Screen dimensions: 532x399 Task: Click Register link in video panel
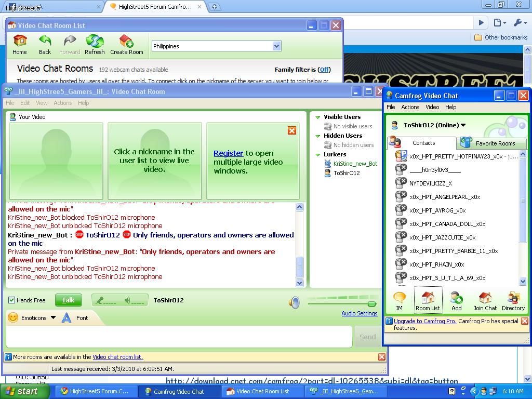(x=229, y=153)
